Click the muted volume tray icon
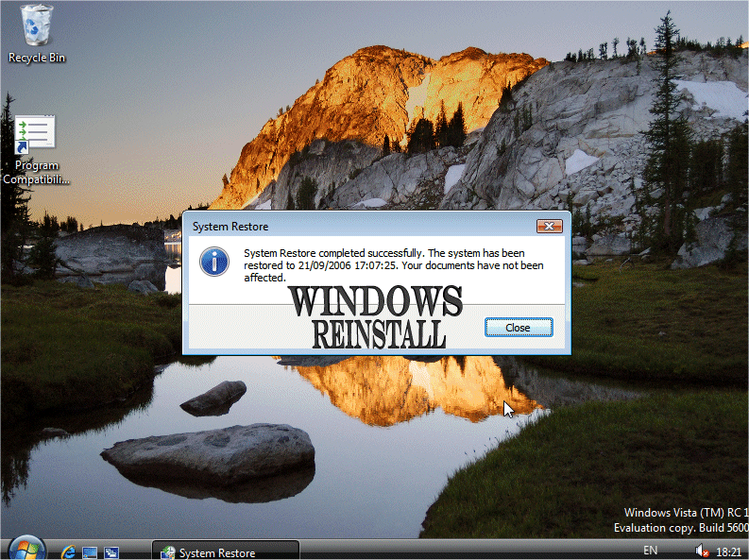Screen dimensions: 749x560 [x=702, y=551]
